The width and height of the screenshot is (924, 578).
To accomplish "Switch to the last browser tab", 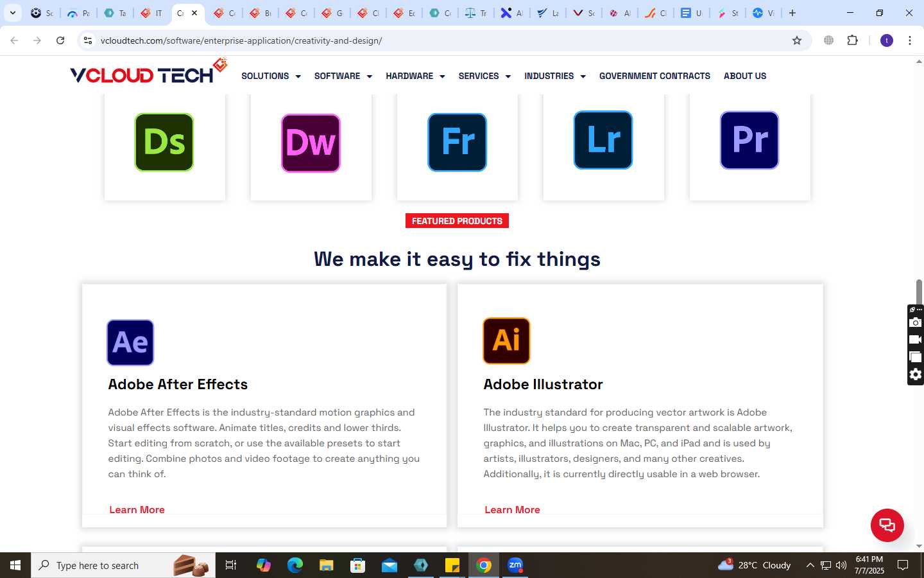I will 764,13.
